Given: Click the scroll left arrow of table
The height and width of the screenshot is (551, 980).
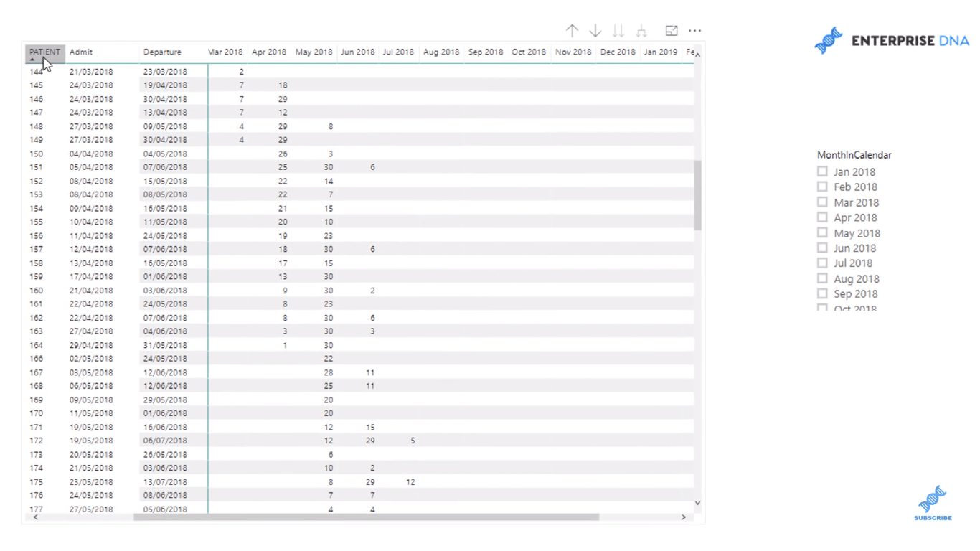Looking at the screenshot, I should coord(35,517).
